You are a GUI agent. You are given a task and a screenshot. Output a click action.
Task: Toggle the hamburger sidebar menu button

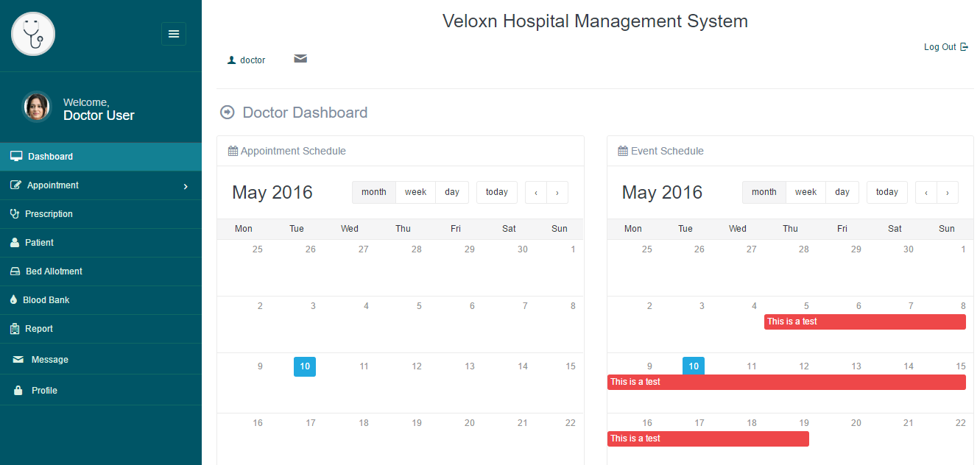coord(174,34)
